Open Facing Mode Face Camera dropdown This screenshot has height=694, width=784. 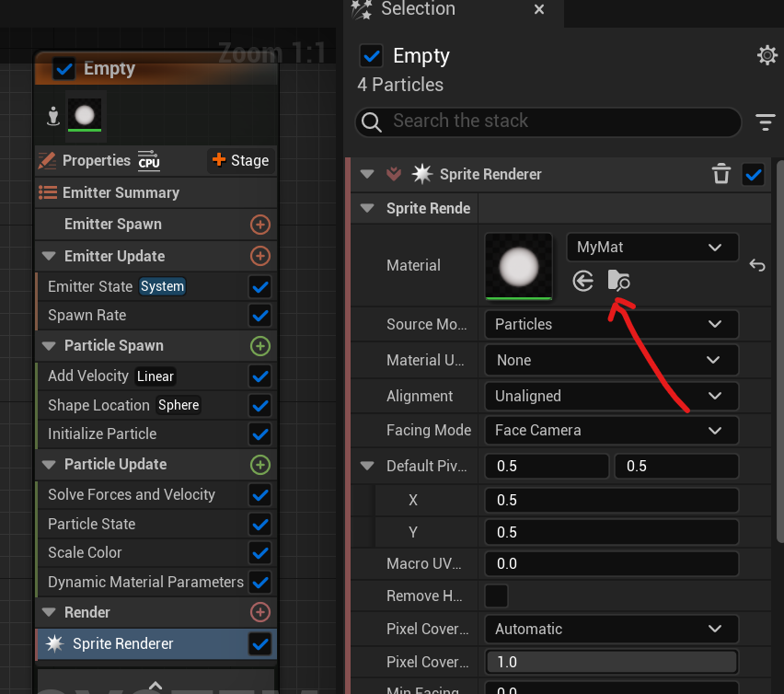[x=612, y=430]
